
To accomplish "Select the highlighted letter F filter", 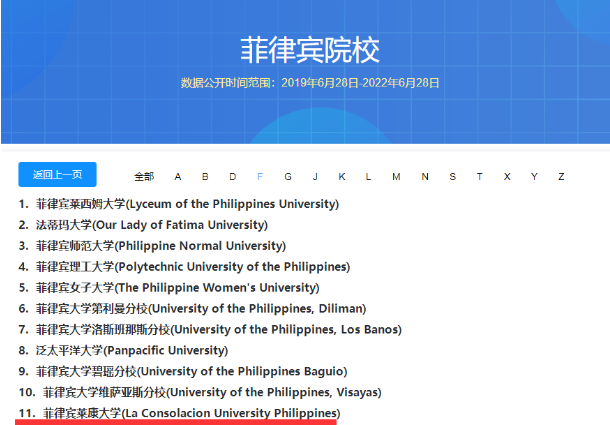I will [x=260, y=177].
